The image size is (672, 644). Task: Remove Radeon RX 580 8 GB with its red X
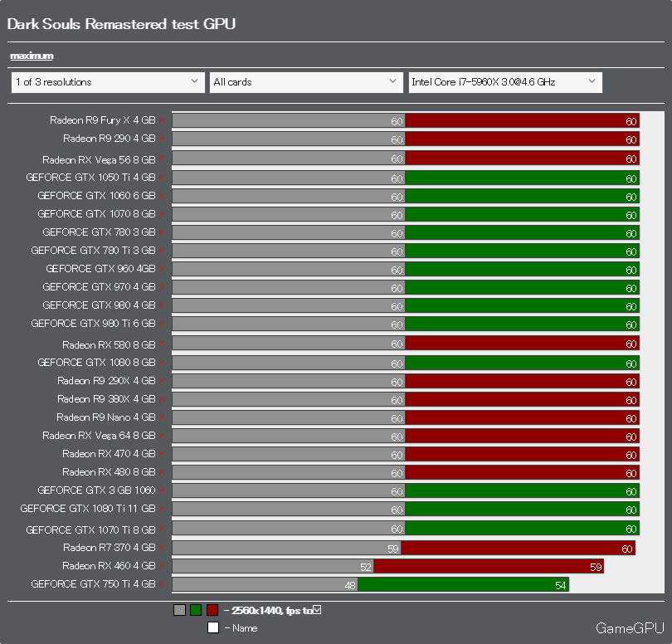coord(162,343)
